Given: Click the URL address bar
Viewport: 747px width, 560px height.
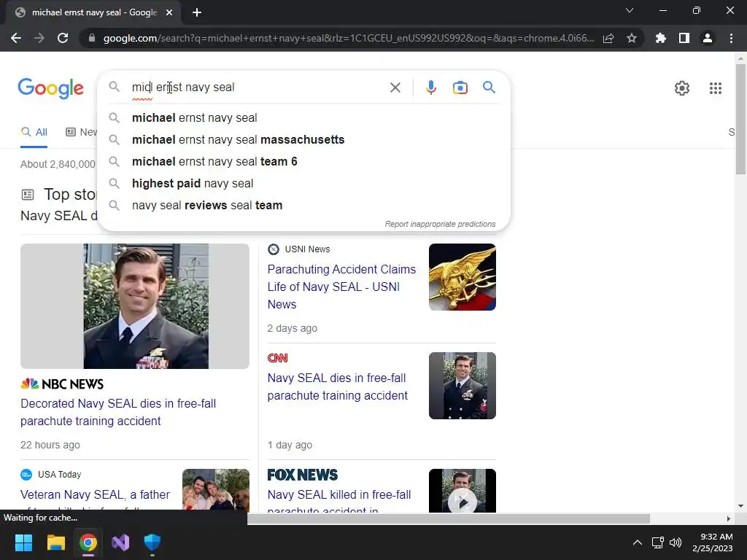Looking at the screenshot, I should point(349,38).
